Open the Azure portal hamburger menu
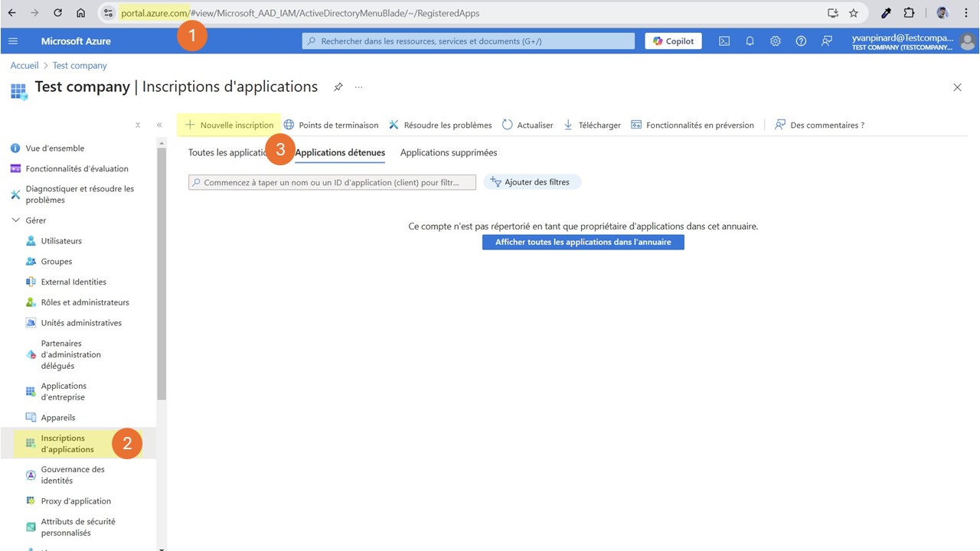Image resolution: width=980 pixels, height=551 pixels. [x=12, y=41]
